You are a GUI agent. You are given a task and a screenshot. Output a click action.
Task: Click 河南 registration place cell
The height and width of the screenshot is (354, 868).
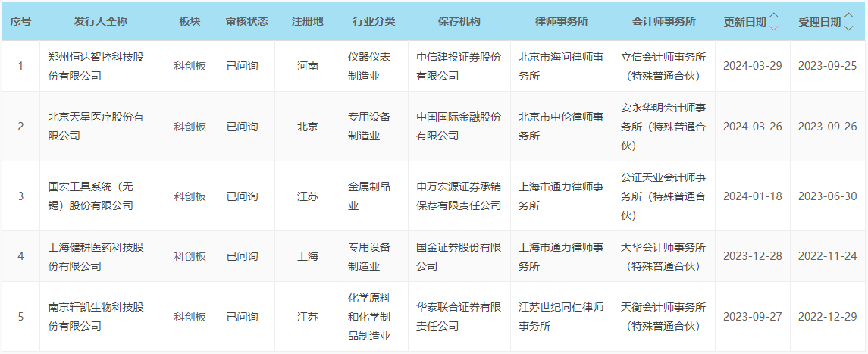(x=308, y=67)
